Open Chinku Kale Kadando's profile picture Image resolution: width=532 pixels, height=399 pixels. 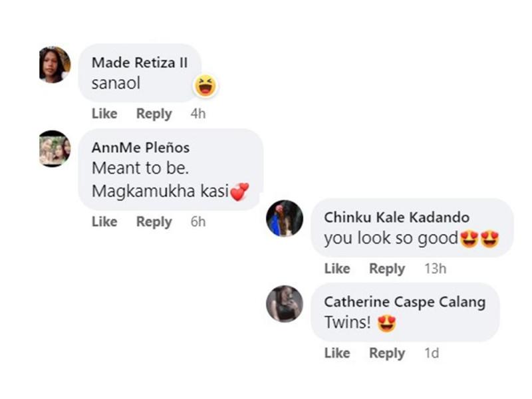(285, 218)
